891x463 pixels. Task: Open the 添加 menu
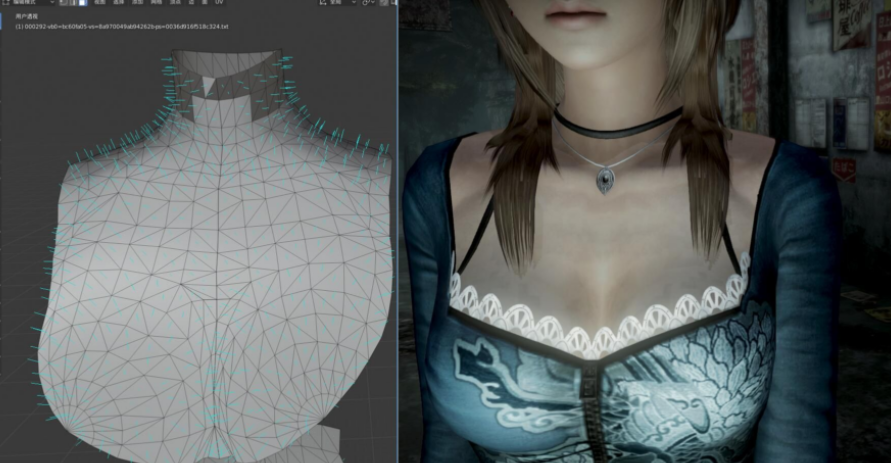click(138, 2)
